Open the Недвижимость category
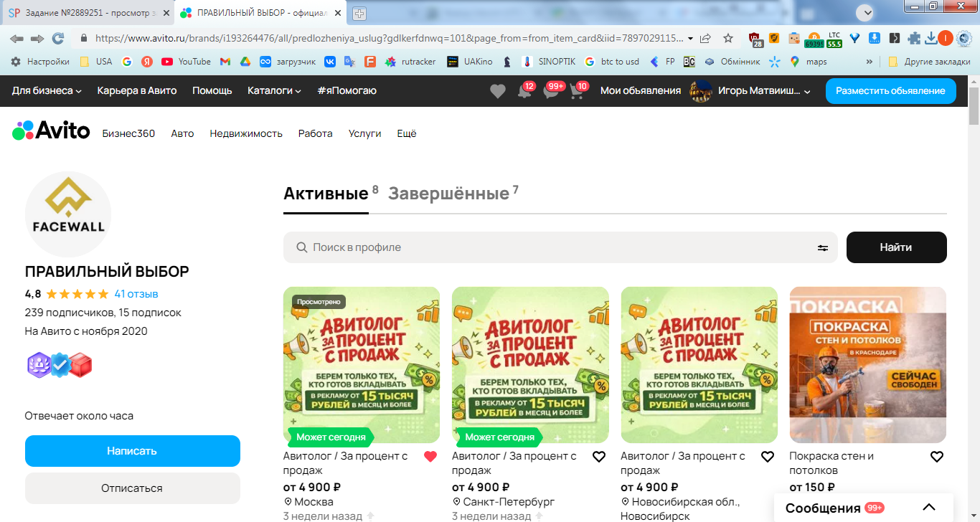 246,133
